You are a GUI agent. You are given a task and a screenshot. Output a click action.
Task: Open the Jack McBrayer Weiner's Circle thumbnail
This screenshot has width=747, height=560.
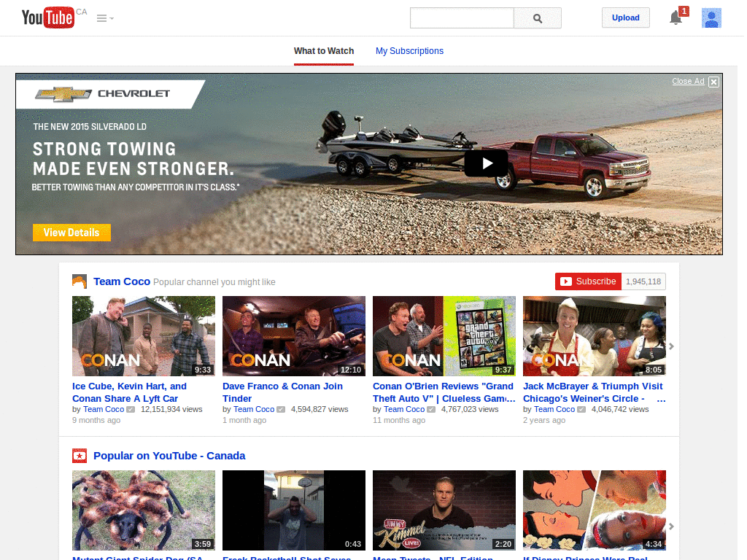coord(594,336)
